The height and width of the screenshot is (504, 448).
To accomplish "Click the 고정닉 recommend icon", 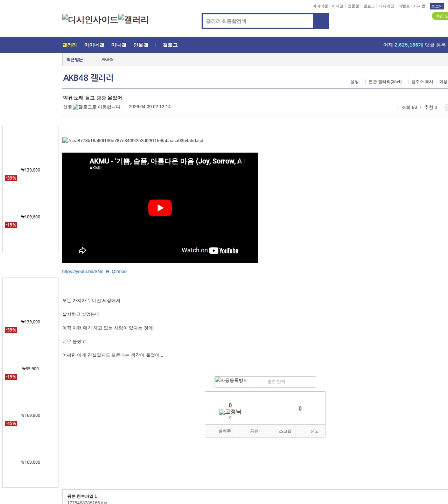I will click(x=230, y=412).
